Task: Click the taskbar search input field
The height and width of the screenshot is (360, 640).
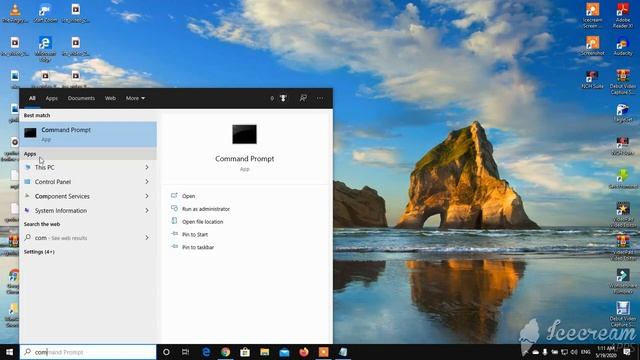Action: pyautogui.click(x=88, y=352)
